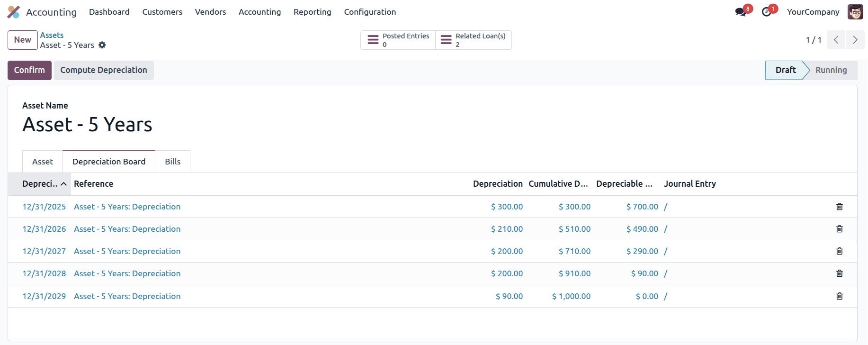Open the Customers menu
The width and height of the screenshot is (868, 345).
pos(162,12)
